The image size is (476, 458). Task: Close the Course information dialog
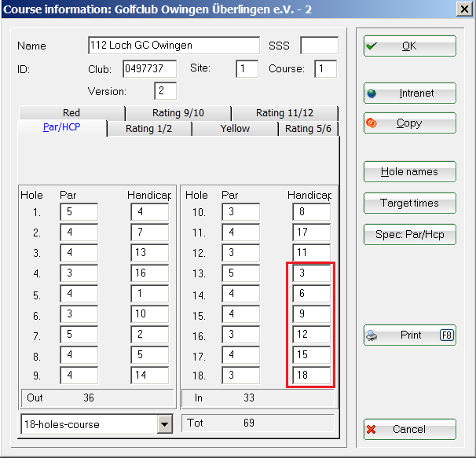click(464, 9)
